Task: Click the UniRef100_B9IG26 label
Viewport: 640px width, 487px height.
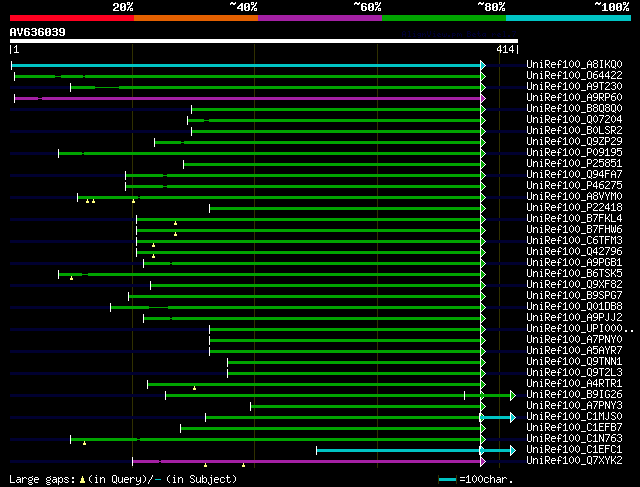Action: click(574, 395)
